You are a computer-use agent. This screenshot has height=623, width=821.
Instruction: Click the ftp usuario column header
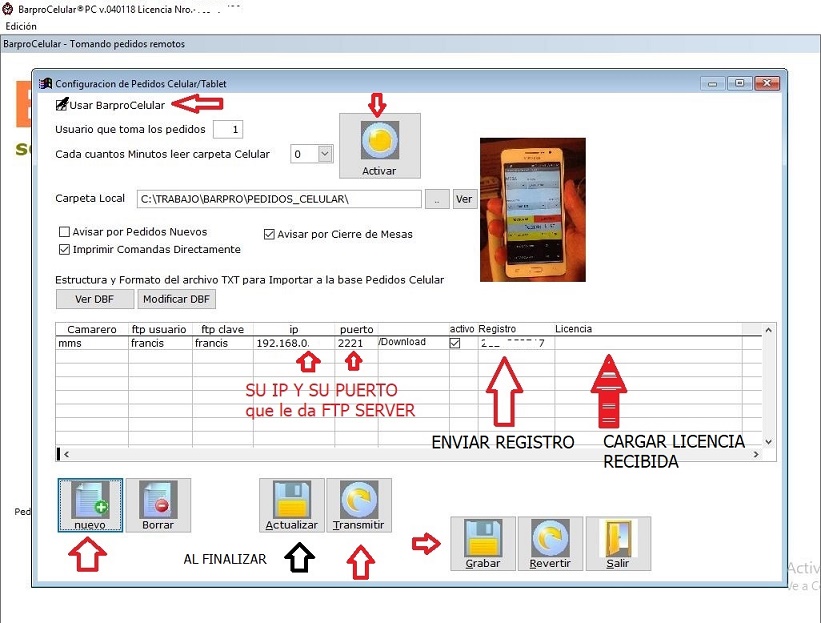pyautogui.click(x=160, y=329)
